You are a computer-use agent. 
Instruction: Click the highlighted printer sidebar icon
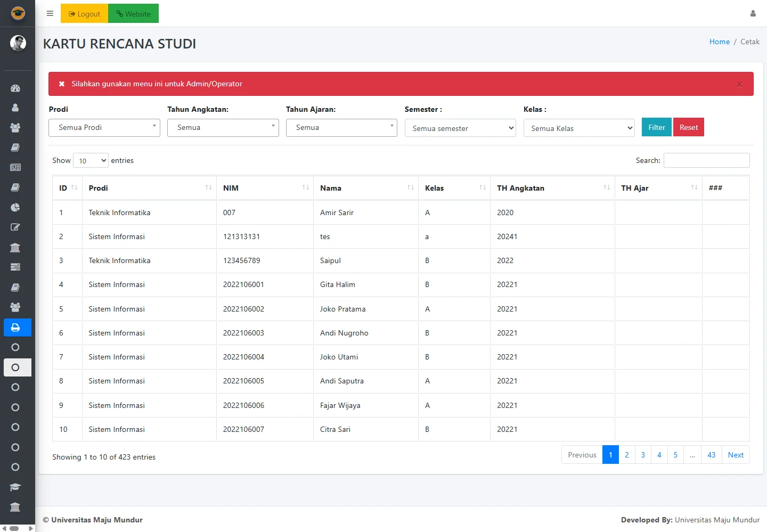[15, 328]
